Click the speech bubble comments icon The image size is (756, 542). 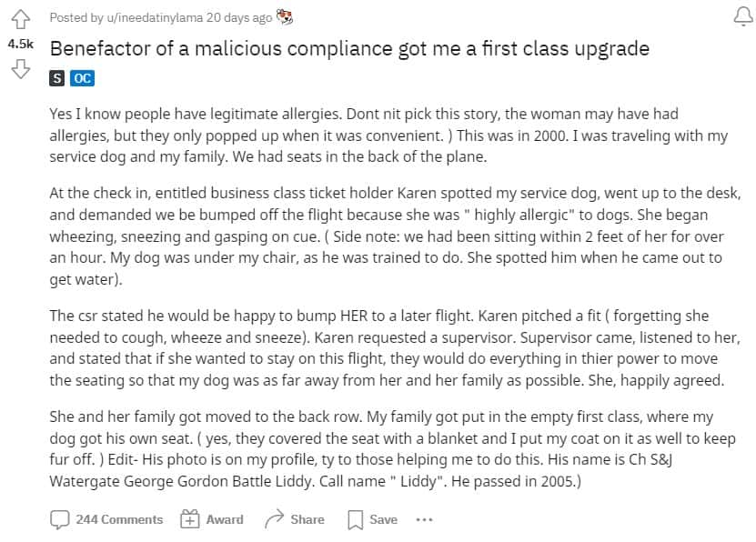[60, 519]
